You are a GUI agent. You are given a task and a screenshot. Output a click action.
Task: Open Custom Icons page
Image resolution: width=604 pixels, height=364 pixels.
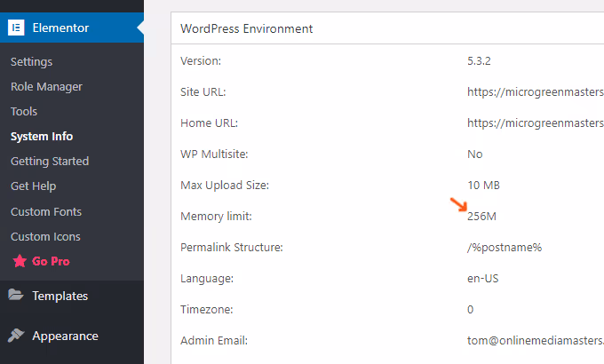45,236
